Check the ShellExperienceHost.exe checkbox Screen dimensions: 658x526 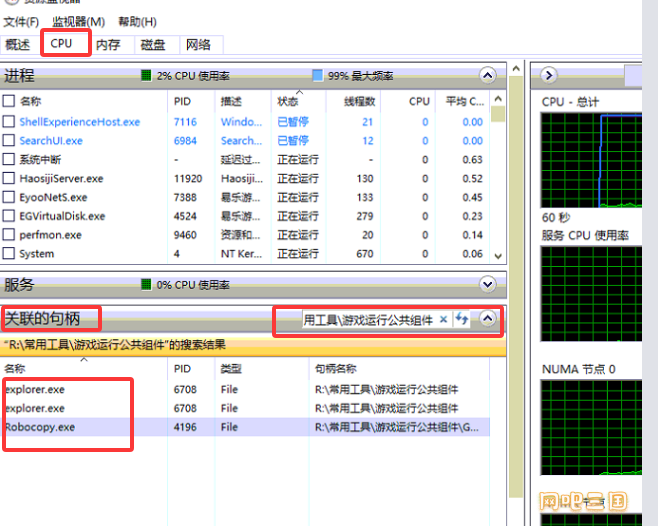tap(9, 122)
